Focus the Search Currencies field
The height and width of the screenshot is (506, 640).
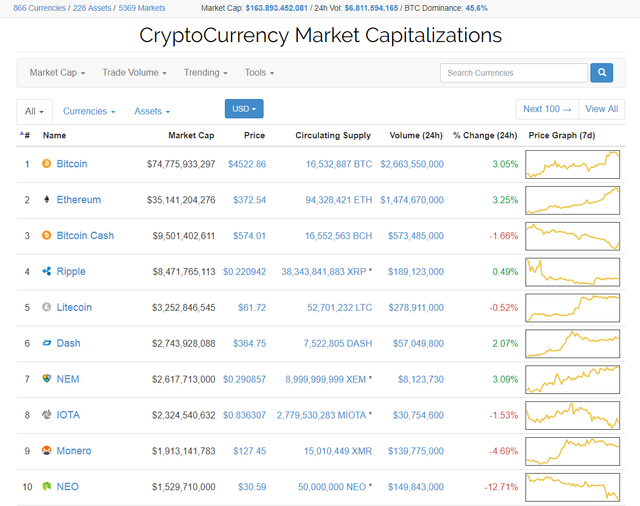tap(514, 73)
